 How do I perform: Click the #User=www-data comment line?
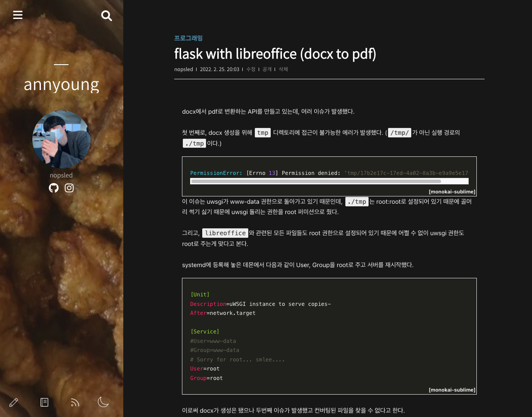click(213, 341)
